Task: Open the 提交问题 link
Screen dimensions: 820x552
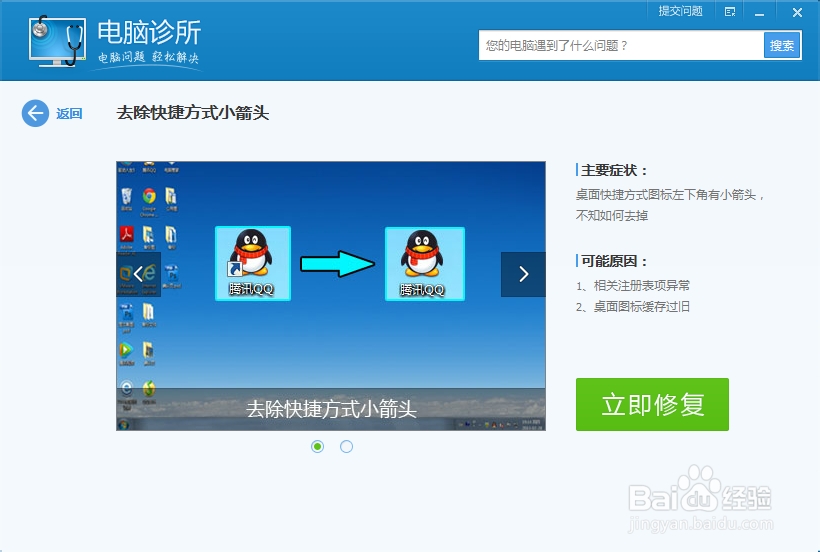Action: point(680,11)
